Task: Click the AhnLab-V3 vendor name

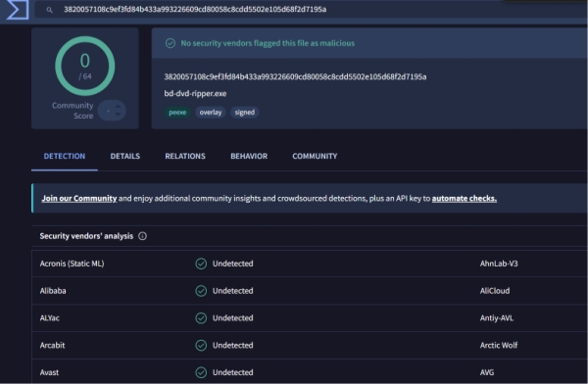Action: (499, 264)
